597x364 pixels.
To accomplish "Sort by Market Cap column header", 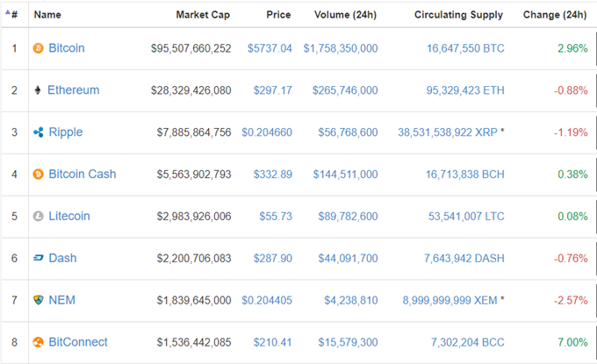I will point(203,15).
